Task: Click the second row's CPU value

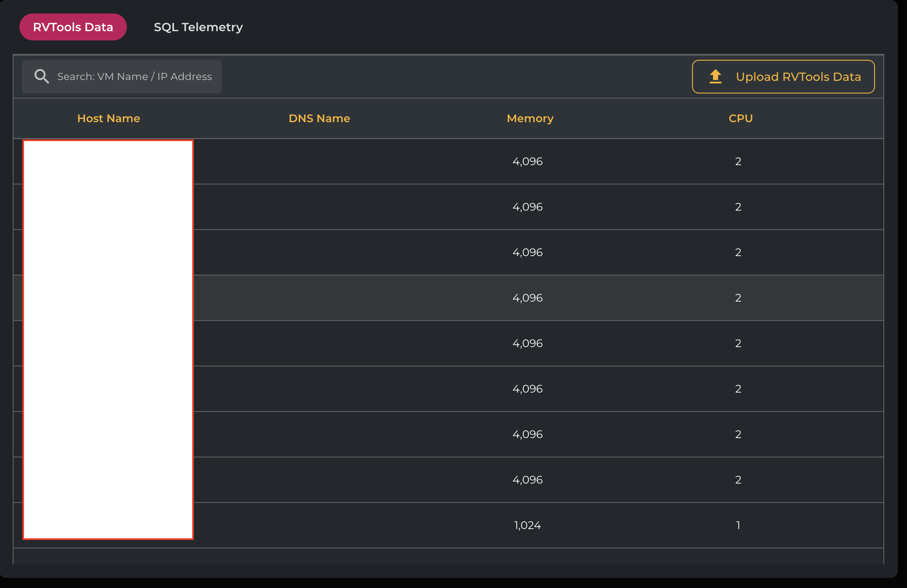Action: [738, 207]
